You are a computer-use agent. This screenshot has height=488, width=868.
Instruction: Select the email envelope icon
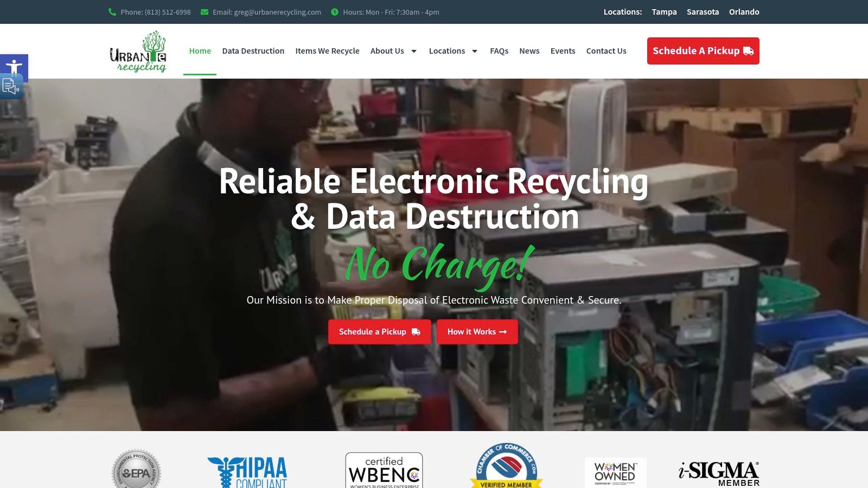point(203,11)
